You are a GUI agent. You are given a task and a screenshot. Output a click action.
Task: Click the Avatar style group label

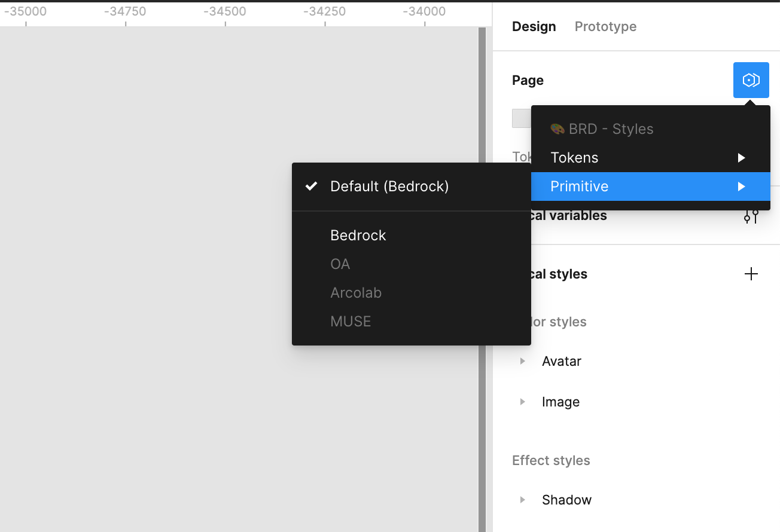[x=562, y=361]
